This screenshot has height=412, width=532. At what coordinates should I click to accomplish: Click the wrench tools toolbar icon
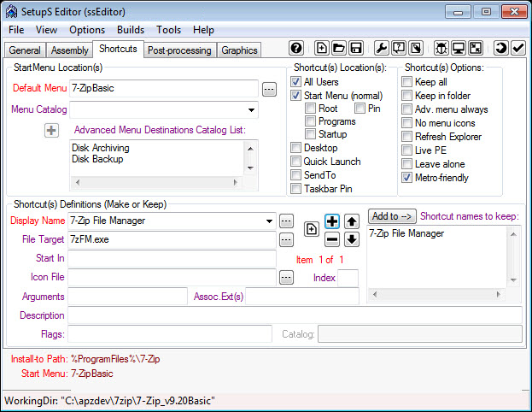tap(382, 48)
